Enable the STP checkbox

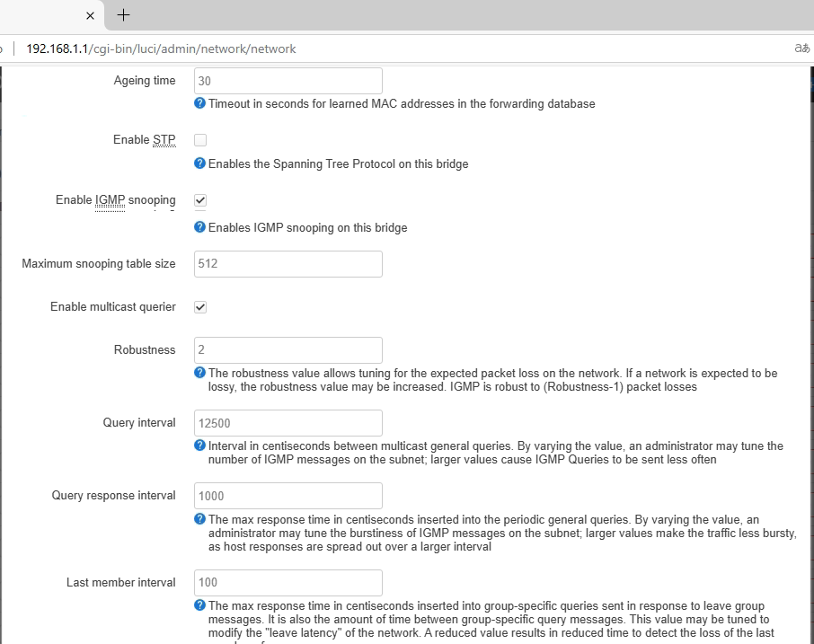[x=200, y=139]
